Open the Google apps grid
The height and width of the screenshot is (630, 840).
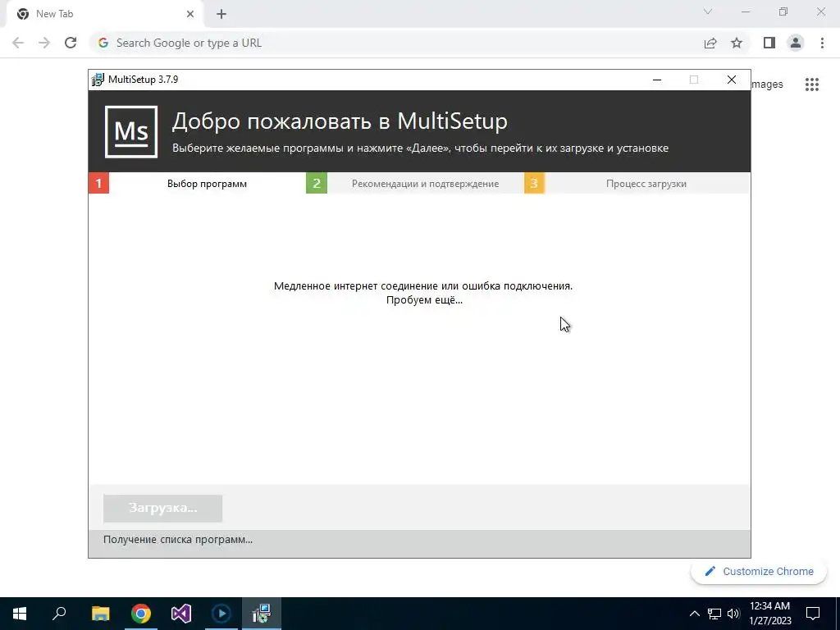tap(812, 84)
